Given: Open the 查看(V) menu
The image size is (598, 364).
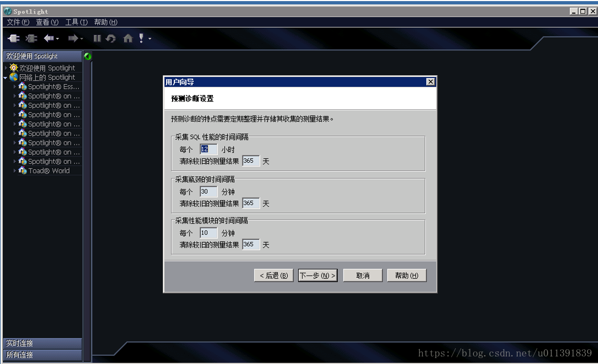Looking at the screenshot, I should click(x=47, y=22).
